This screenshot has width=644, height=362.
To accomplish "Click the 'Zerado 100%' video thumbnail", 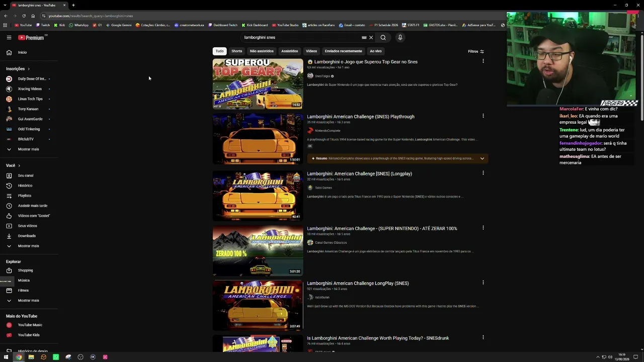I will click(x=258, y=250).
